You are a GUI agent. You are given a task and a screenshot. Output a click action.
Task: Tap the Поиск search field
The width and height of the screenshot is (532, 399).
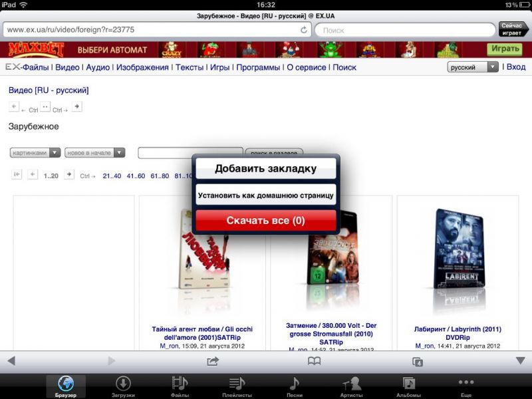coord(404,30)
